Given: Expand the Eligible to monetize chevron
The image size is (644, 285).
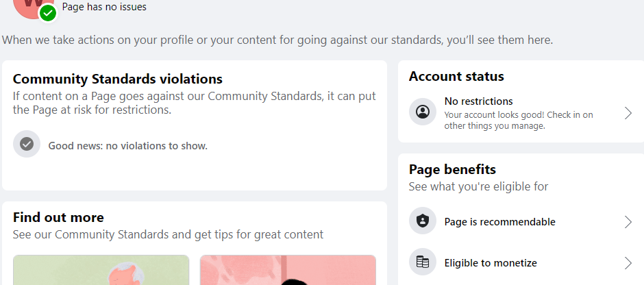Looking at the screenshot, I should 628,263.
